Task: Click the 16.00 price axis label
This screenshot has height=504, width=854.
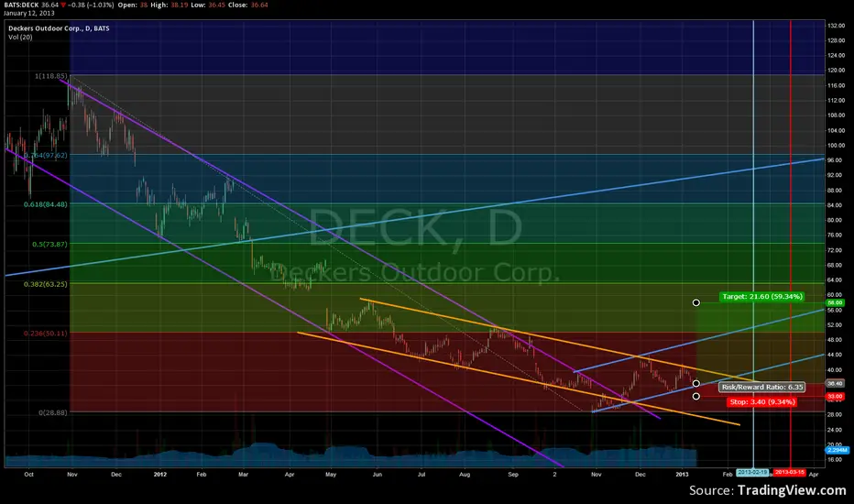Action: tap(835, 459)
